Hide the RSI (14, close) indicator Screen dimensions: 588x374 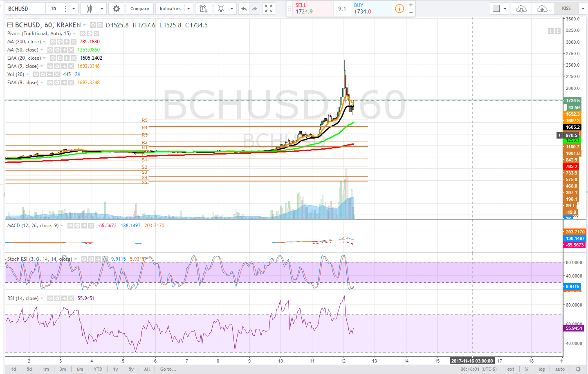tap(50, 298)
